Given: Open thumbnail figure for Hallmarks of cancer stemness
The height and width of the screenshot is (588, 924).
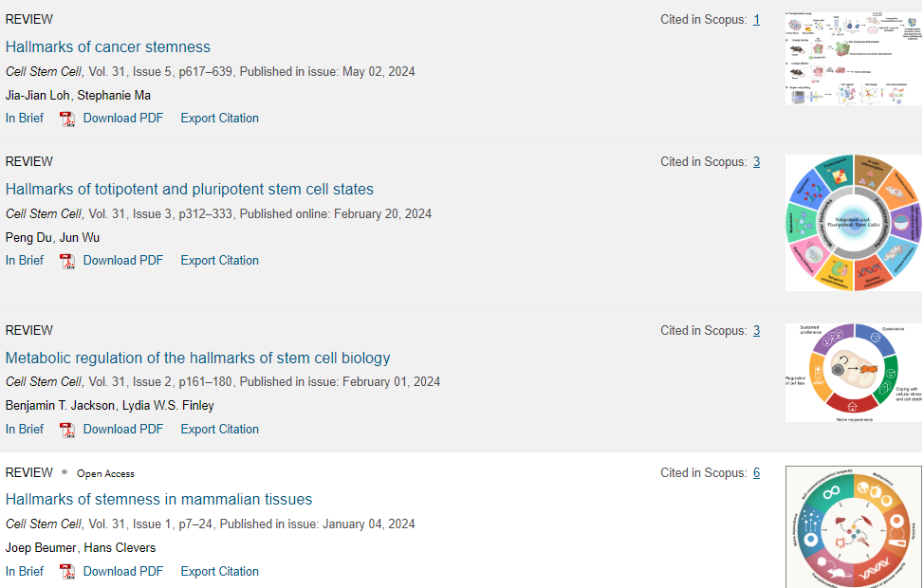Looking at the screenshot, I should [853, 59].
